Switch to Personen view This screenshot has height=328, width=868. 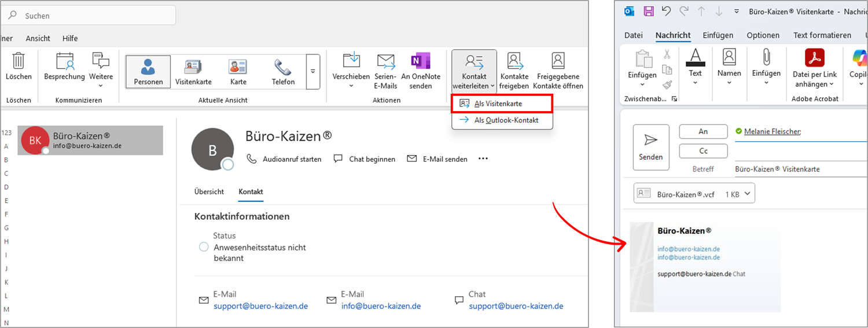148,72
